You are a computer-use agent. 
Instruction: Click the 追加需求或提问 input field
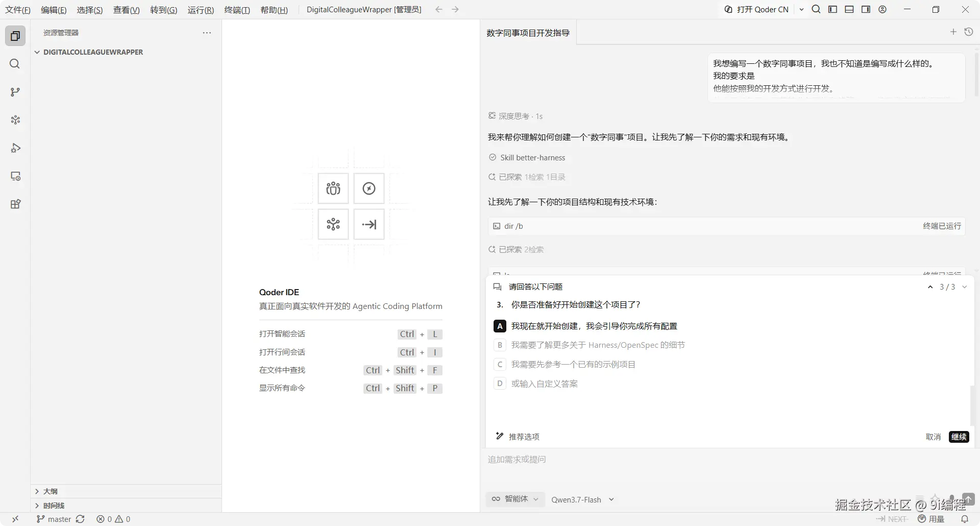(727, 460)
